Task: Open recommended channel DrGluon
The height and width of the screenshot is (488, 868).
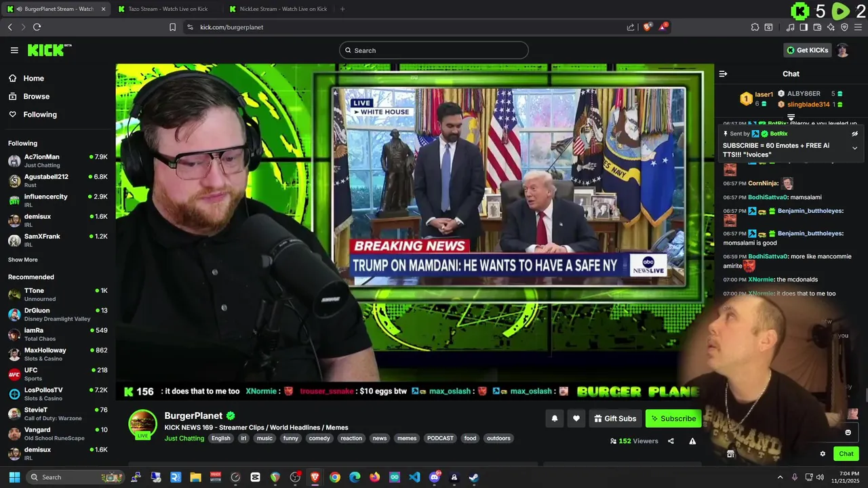Action: click(58, 314)
